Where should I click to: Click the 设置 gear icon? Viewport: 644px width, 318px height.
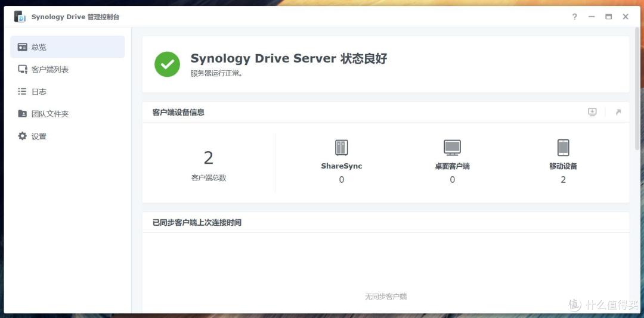[x=22, y=136]
